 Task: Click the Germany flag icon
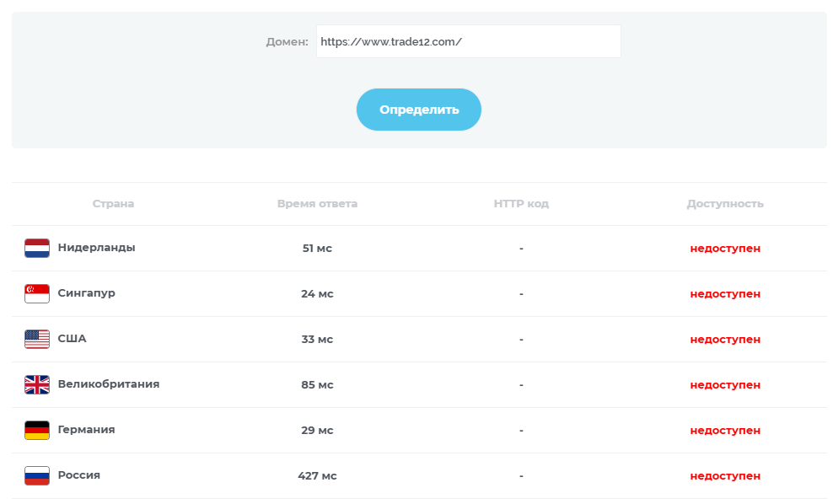(x=37, y=431)
